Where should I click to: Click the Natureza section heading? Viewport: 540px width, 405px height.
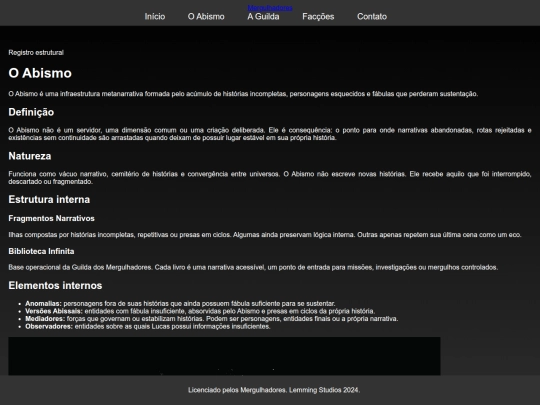tap(30, 156)
